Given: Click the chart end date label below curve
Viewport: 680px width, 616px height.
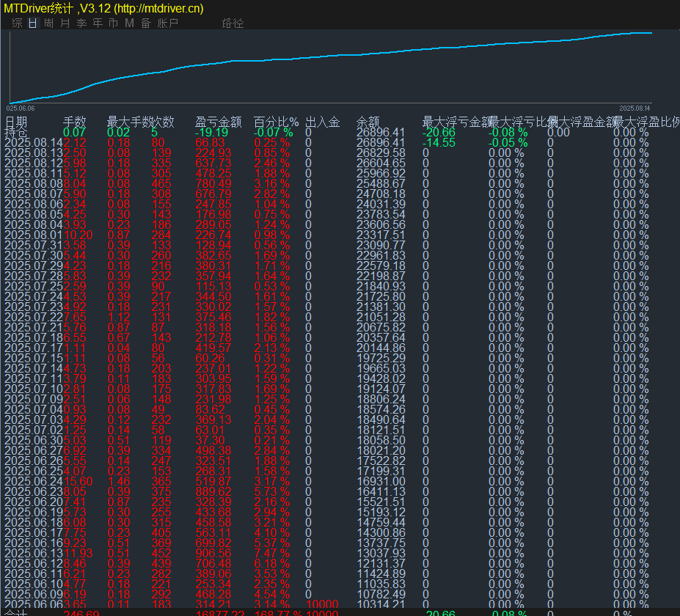Looking at the screenshot, I should (635, 108).
